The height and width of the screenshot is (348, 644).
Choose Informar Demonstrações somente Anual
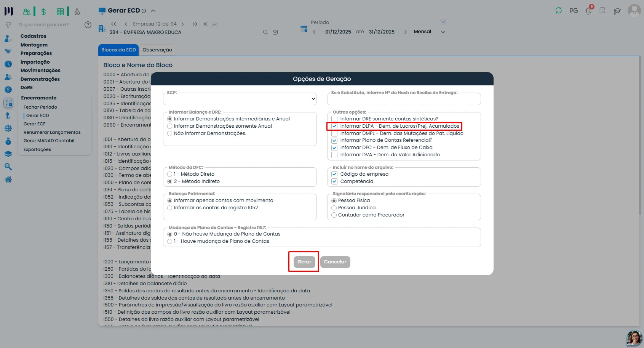[170, 126]
